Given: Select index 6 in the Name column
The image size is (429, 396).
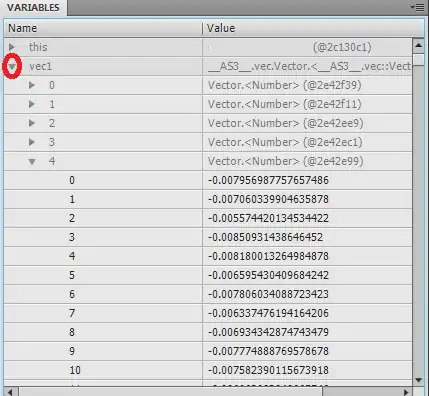Looking at the screenshot, I should tap(72, 294).
